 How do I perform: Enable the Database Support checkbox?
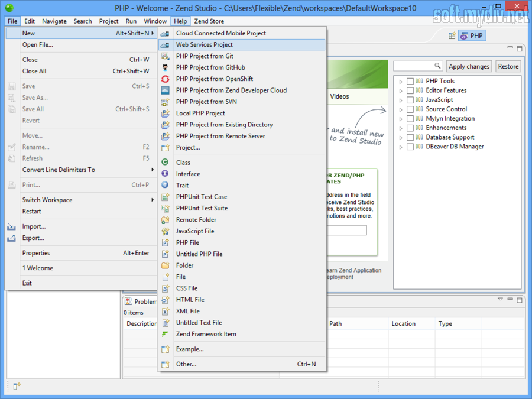(x=410, y=137)
